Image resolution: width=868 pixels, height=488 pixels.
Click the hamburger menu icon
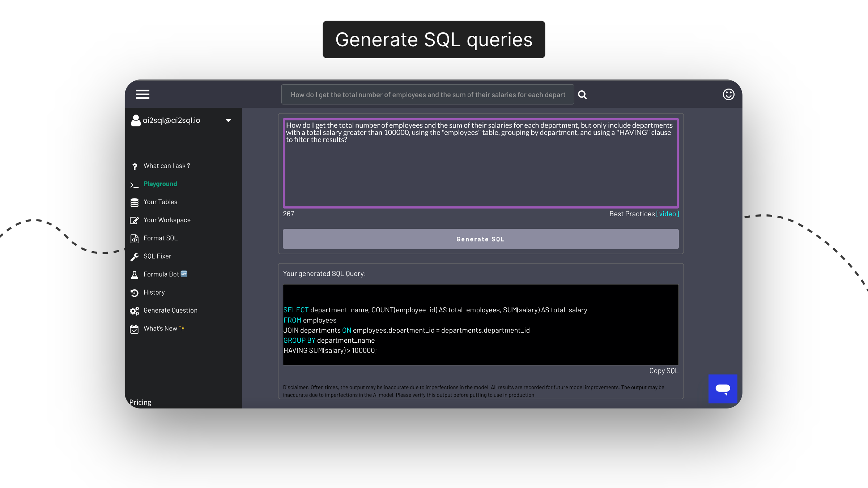(142, 94)
